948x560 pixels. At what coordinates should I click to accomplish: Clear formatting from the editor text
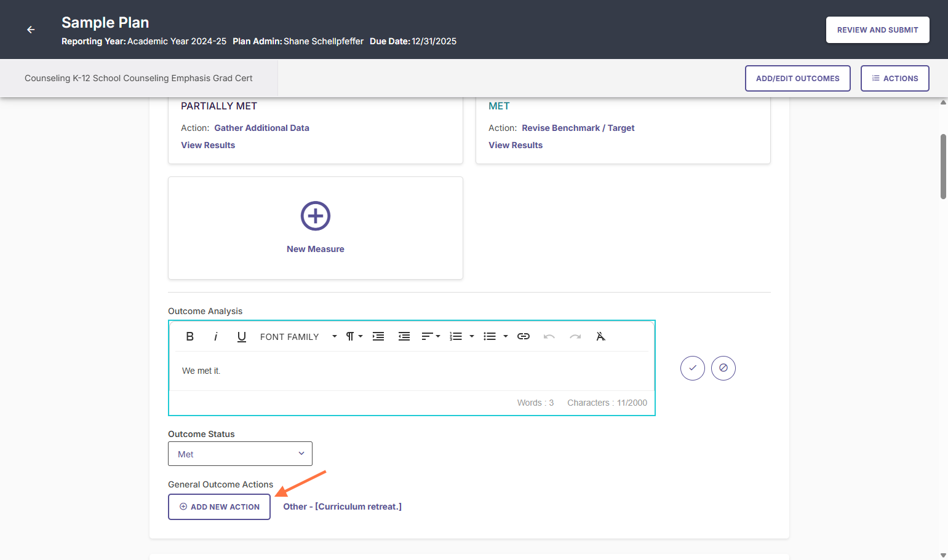pyautogui.click(x=601, y=336)
